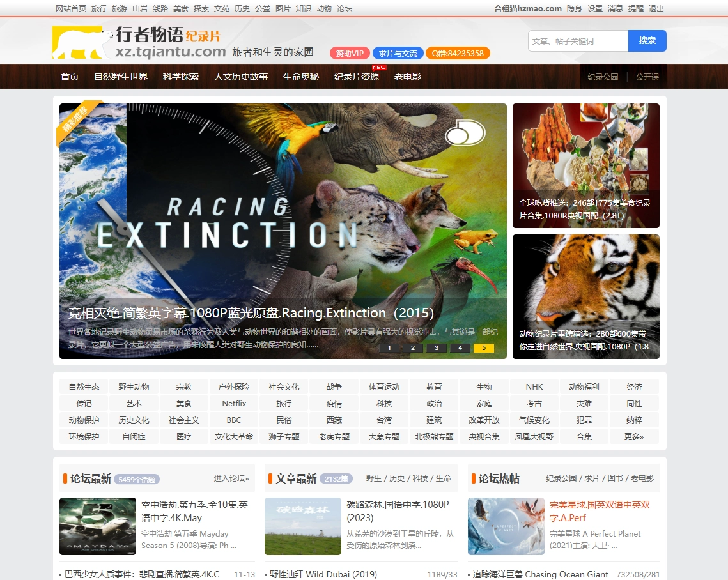The image size is (728, 580).
Task: Open the tiger documentary thumbnail
Action: (585, 296)
